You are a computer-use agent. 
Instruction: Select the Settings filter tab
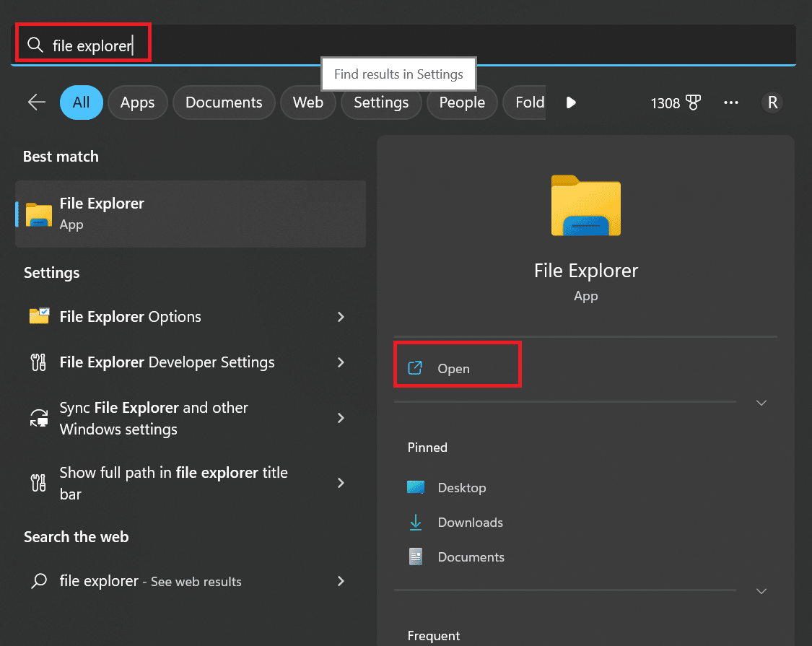(x=381, y=102)
